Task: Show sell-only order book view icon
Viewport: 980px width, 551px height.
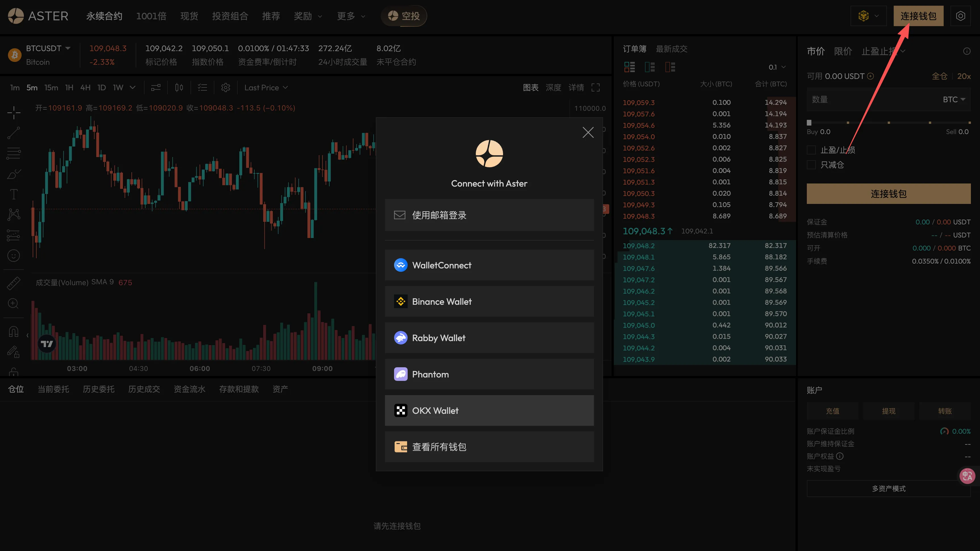Action: (x=670, y=67)
